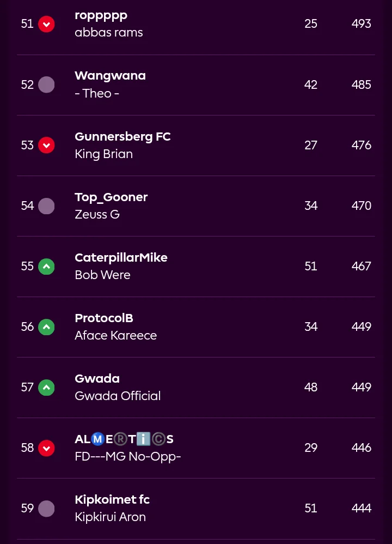The width and height of the screenshot is (392, 544).
Task: Click manager name Afaće Kareece
Action: (x=115, y=335)
